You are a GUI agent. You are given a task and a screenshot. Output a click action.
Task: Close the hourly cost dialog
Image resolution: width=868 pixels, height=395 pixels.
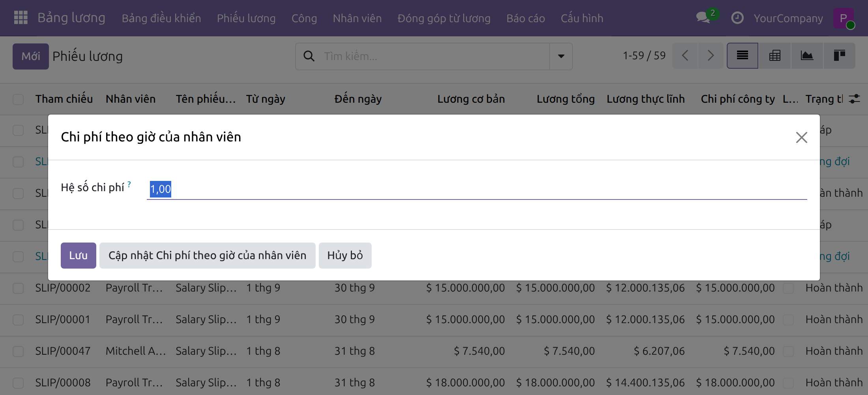(x=801, y=137)
